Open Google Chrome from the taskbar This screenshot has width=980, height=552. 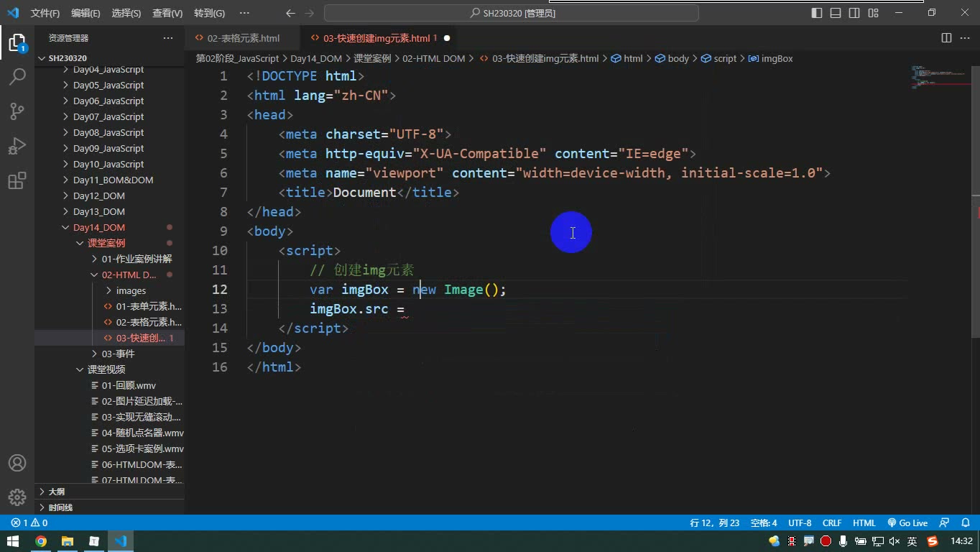coord(41,541)
